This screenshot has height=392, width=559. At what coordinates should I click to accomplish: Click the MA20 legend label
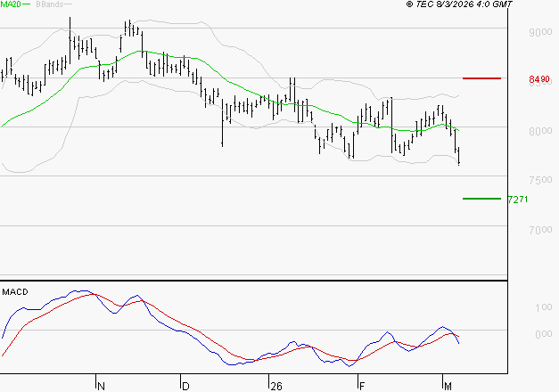pos(11,4)
